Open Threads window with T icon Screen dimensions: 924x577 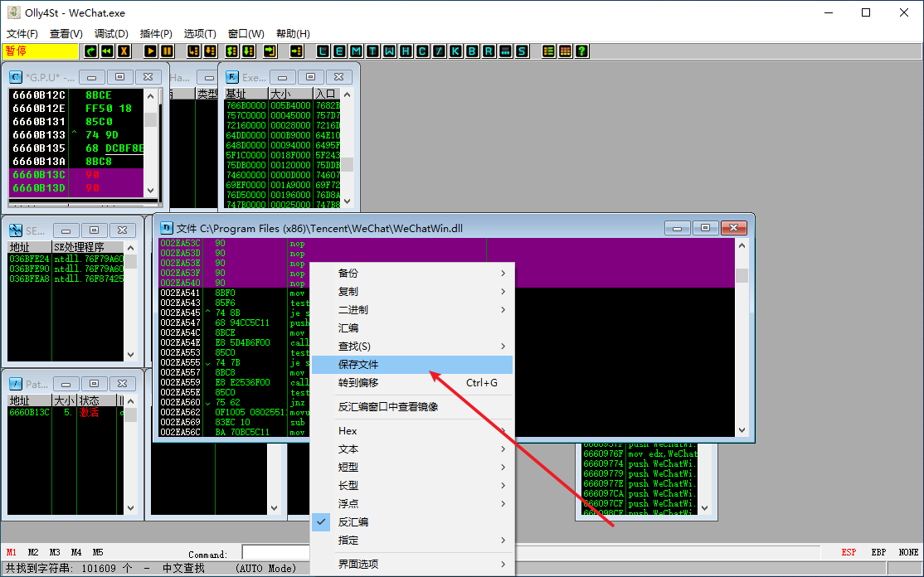click(x=372, y=51)
